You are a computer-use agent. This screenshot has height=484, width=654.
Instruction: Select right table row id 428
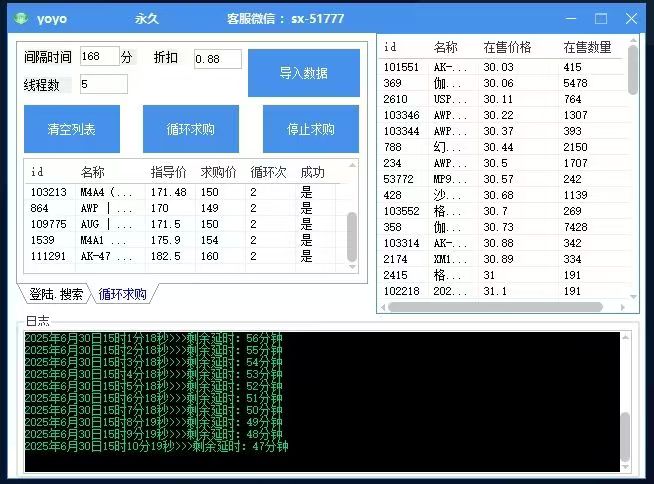(503, 195)
